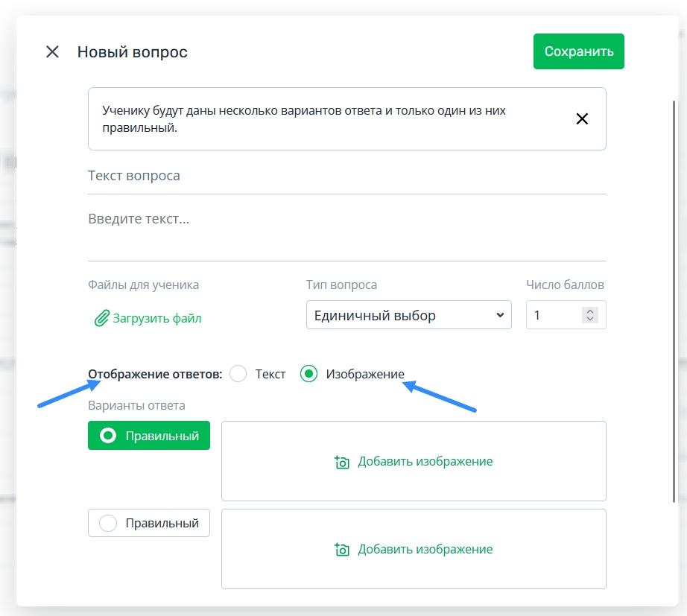
Task: Mark the second answer as Правильный
Action: point(149,523)
